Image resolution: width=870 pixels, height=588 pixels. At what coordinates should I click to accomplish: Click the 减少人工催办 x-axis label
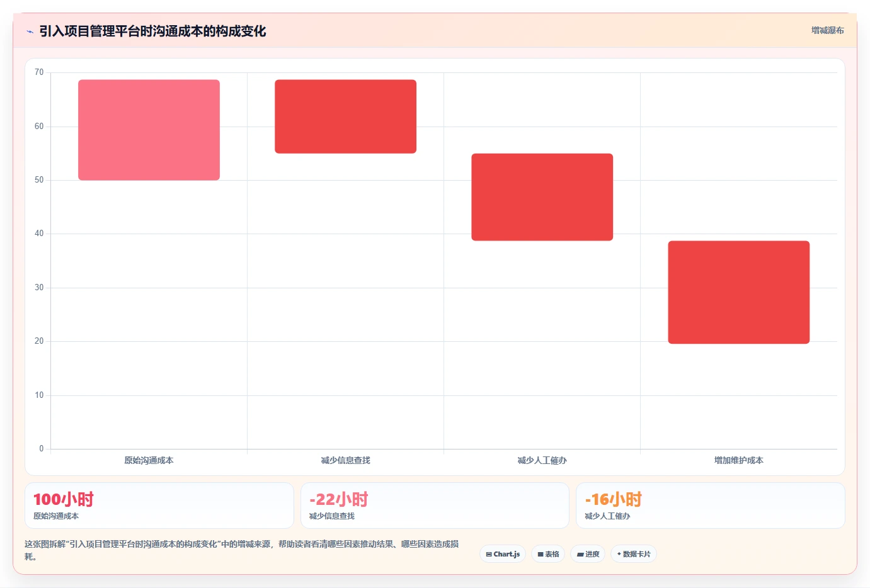tap(542, 460)
